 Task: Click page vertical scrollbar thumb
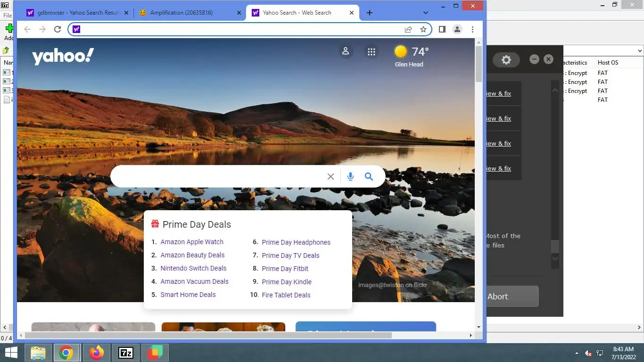pos(479,64)
